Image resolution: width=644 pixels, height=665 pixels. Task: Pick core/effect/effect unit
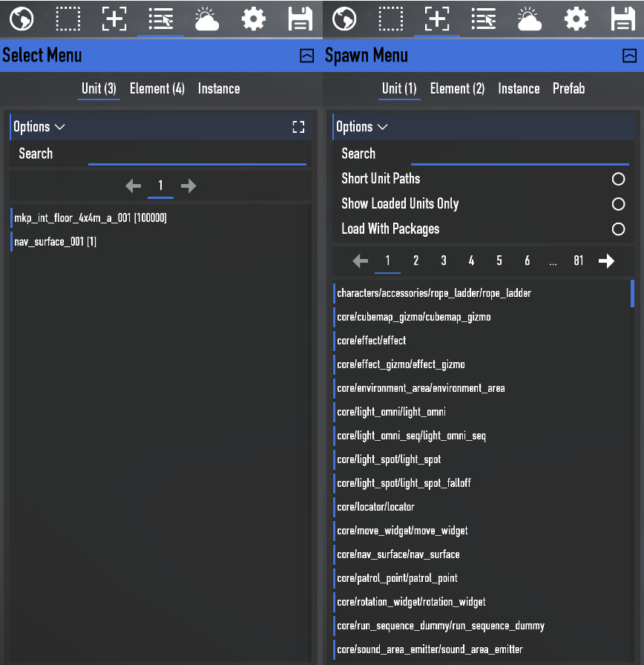[482, 341]
